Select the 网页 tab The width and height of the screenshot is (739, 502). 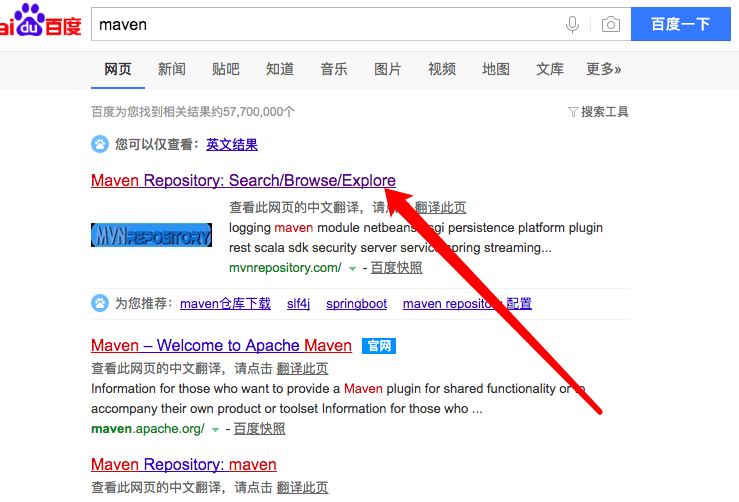pos(118,69)
